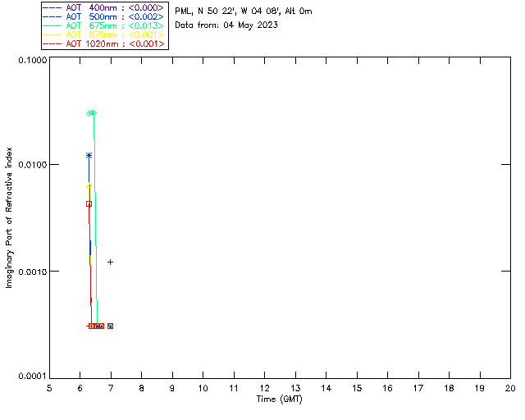Click the 'Imaginary Part of Refractive index' label
The width and height of the screenshot is (525, 420).
9,217
